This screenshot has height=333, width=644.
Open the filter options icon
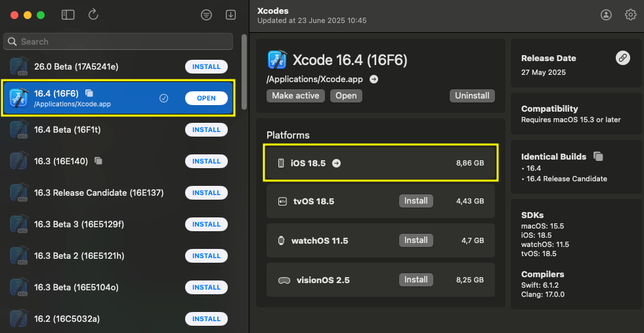click(x=206, y=15)
